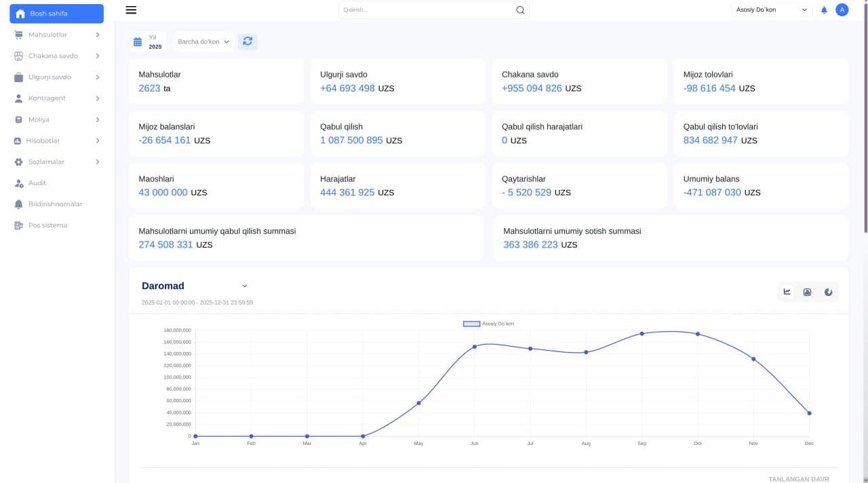This screenshot has height=483, width=868.
Task: Click the Qidirish search field
Action: (427, 10)
